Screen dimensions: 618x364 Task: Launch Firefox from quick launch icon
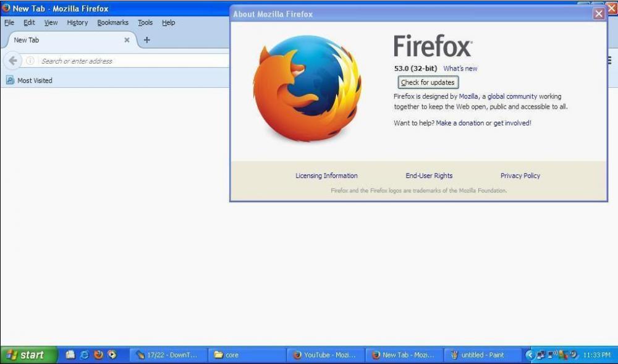pyautogui.click(x=98, y=355)
